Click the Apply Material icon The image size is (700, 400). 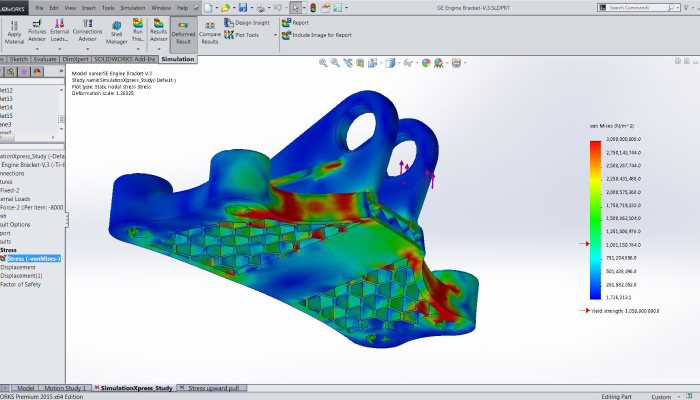coord(14,34)
